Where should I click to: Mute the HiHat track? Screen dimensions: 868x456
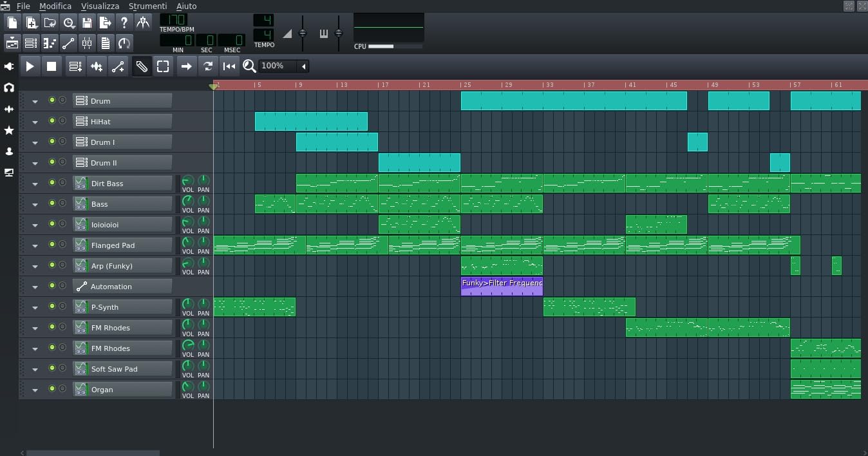(x=52, y=121)
